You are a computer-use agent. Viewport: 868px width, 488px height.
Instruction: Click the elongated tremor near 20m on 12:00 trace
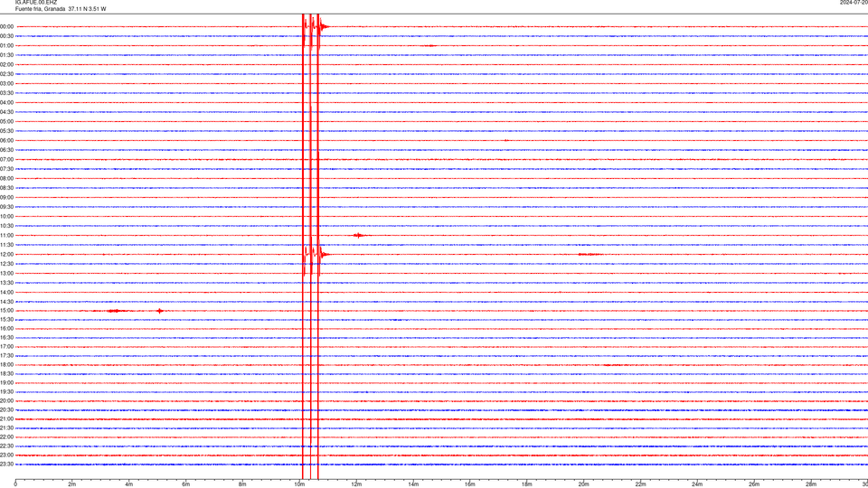point(590,255)
